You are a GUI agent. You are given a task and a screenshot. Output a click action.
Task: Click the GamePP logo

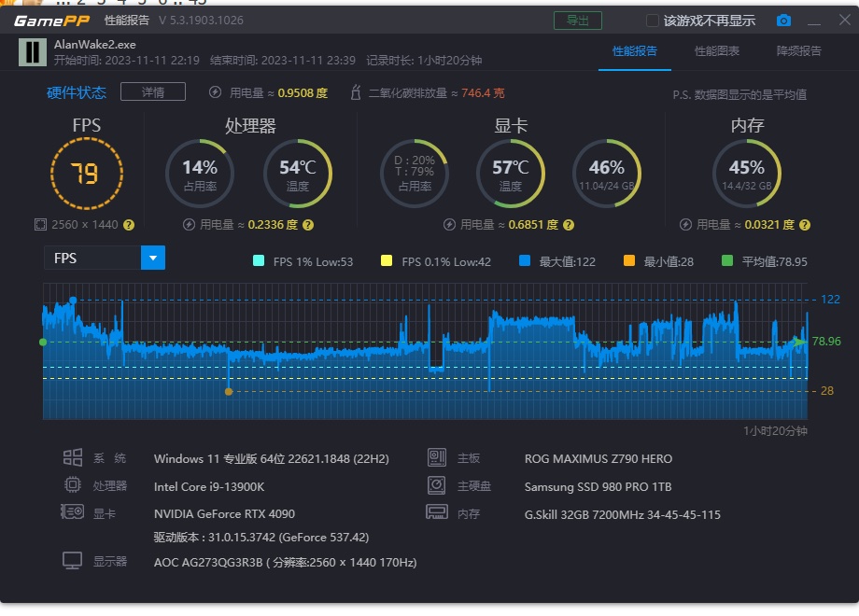(52, 21)
